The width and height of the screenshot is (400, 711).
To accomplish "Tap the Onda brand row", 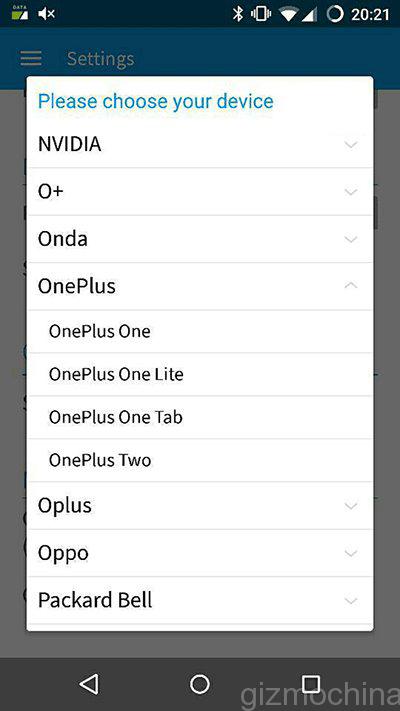I will (200, 239).
